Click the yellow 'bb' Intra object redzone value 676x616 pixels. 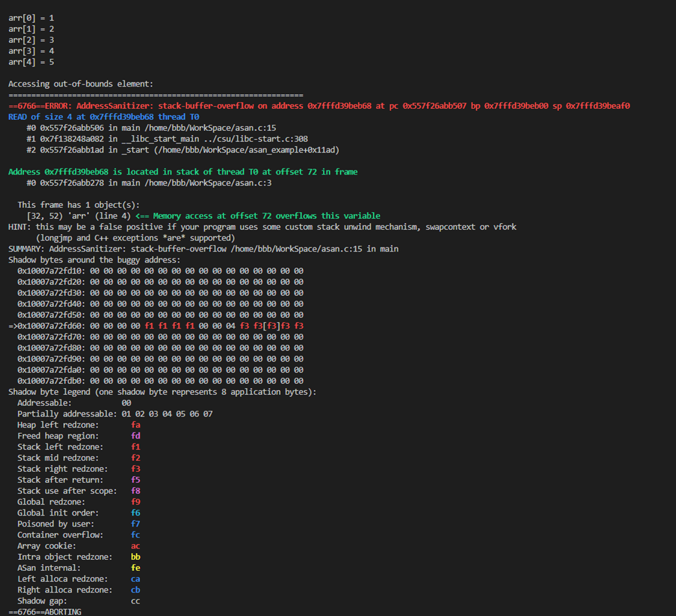(x=135, y=557)
